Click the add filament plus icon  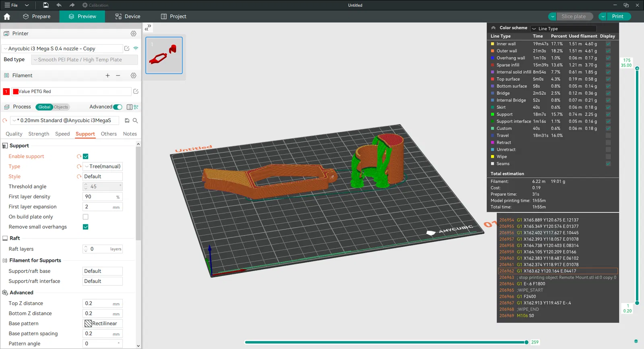[x=107, y=75]
